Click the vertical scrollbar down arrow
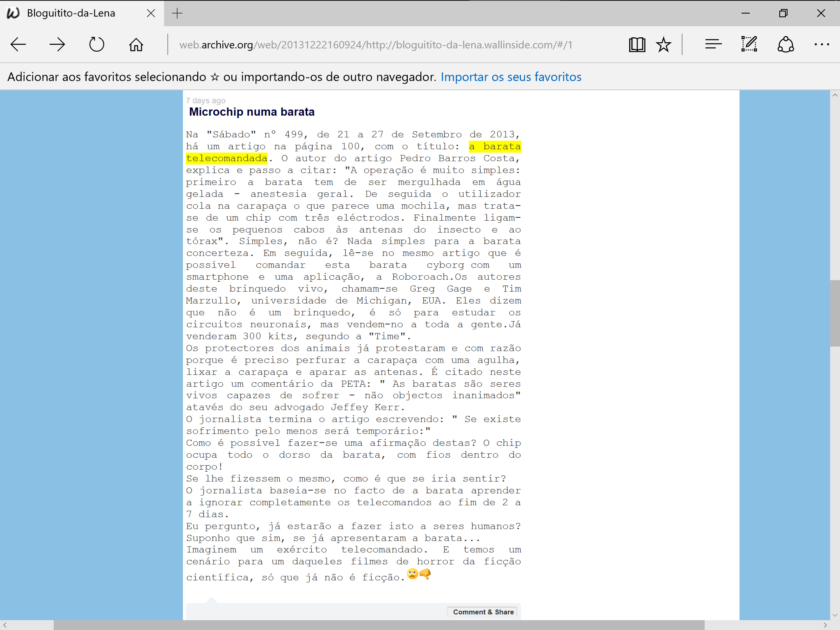 tap(835, 615)
